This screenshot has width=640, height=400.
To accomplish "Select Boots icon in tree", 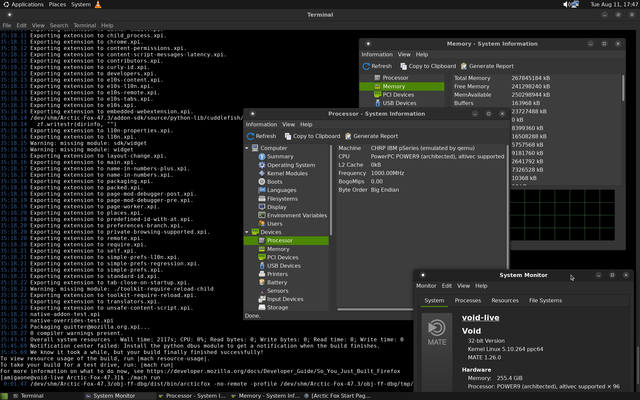I will click(x=262, y=182).
